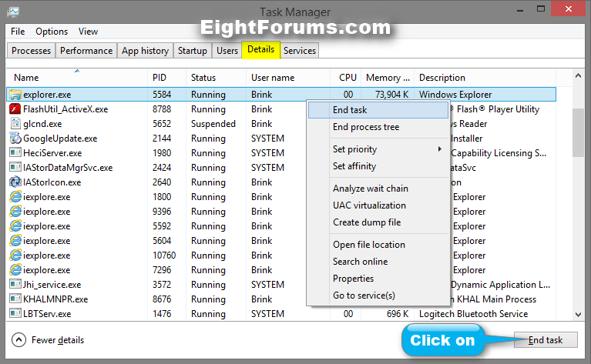Switch to the Performance tab
The width and height of the screenshot is (591, 364).
(x=86, y=51)
